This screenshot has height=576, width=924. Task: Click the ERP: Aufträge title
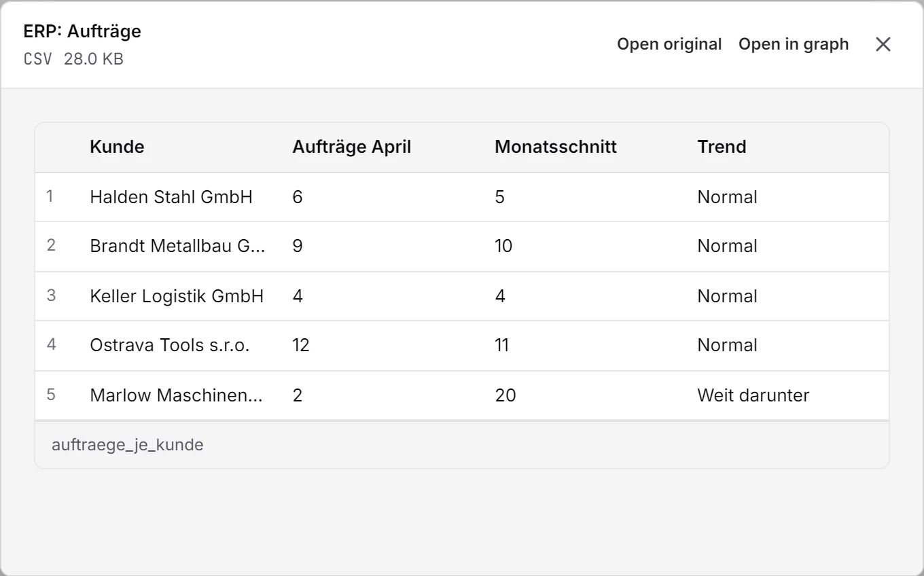tap(82, 31)
